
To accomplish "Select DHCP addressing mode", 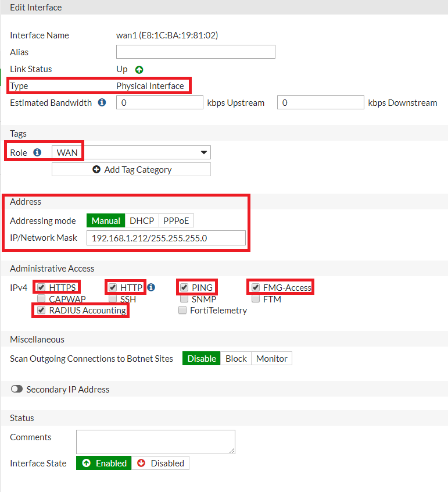I will tap(142, 221).
